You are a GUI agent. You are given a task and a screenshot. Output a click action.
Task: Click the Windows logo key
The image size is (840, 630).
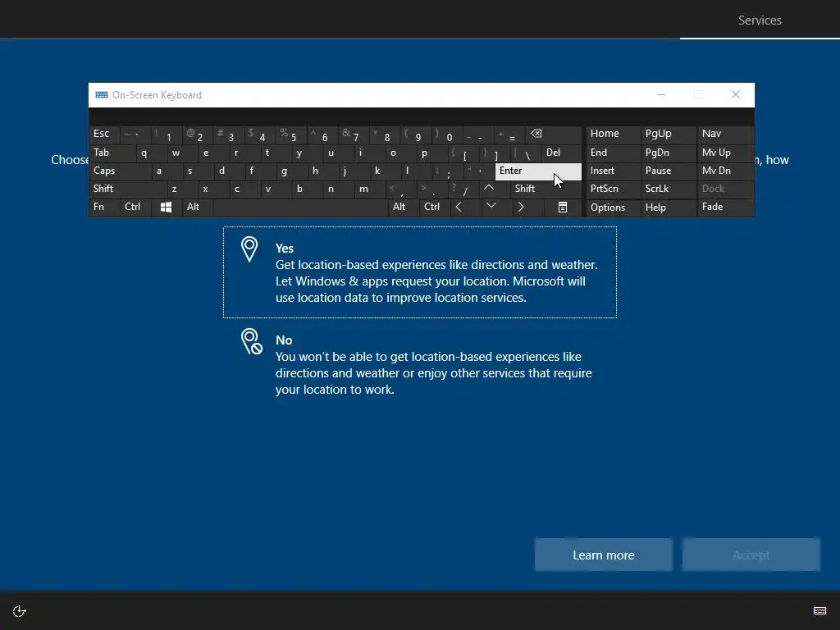[166, 208]
